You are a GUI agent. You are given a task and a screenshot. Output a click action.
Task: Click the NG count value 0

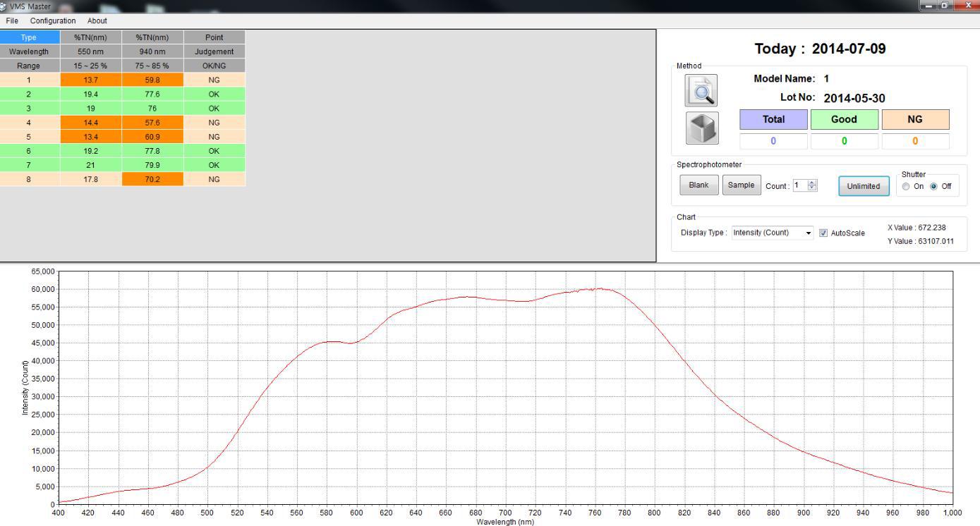[x=915, y=141]
